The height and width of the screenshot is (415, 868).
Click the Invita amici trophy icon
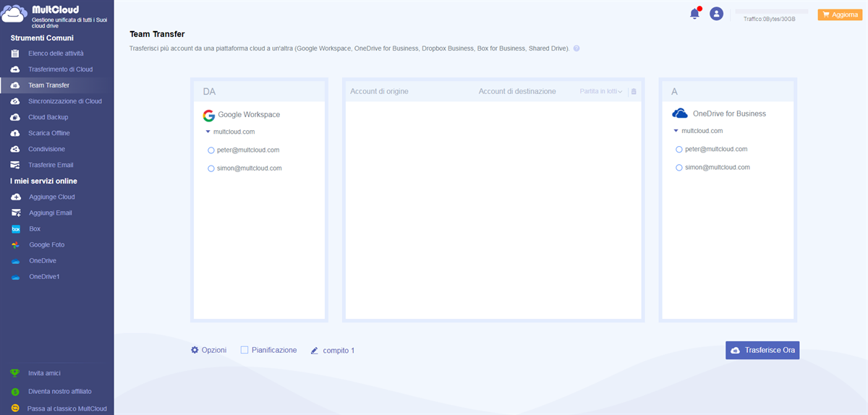pos(14,373)
